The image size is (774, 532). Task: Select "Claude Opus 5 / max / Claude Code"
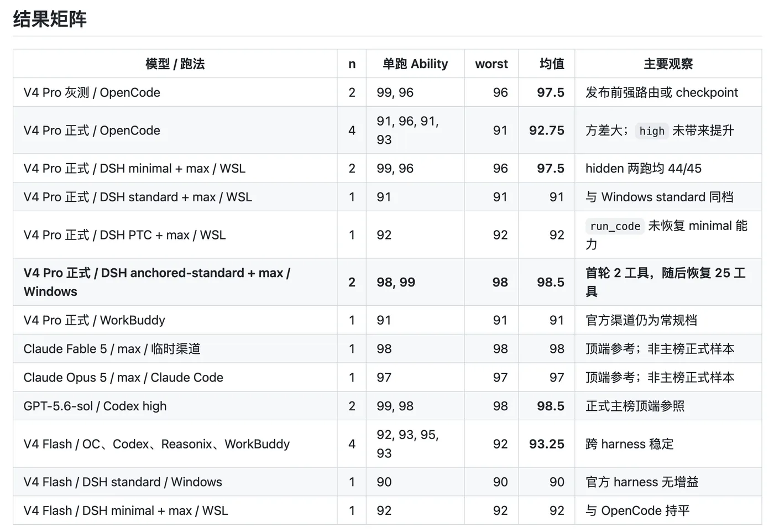[123, 378]
